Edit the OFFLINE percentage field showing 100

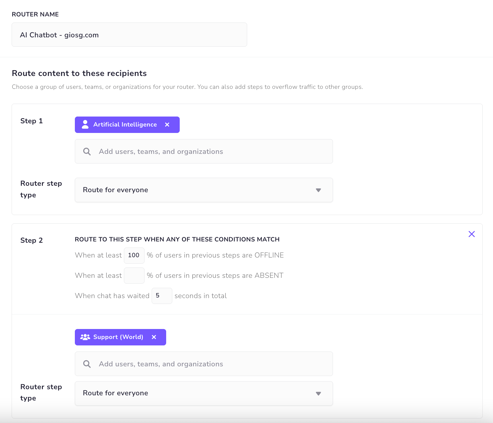[134, 255]
